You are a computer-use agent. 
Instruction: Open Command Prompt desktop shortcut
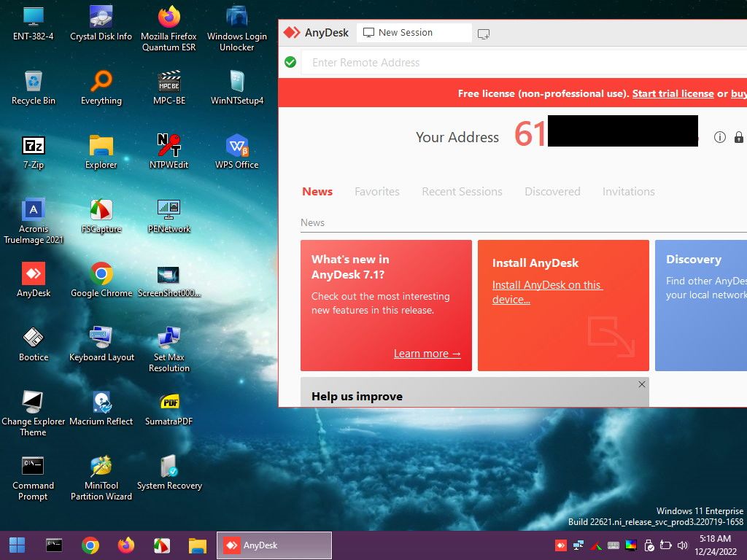coord(34,478)
